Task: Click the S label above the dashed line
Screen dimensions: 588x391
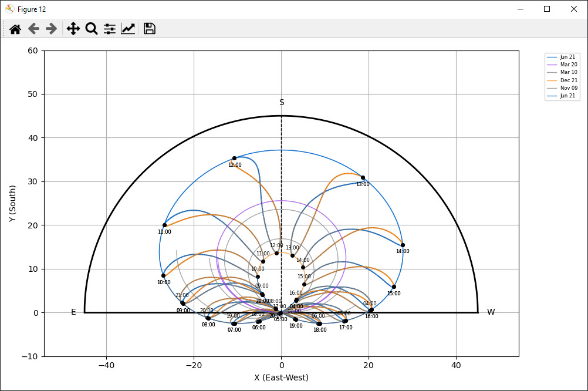Action: [x=282, y=103]
